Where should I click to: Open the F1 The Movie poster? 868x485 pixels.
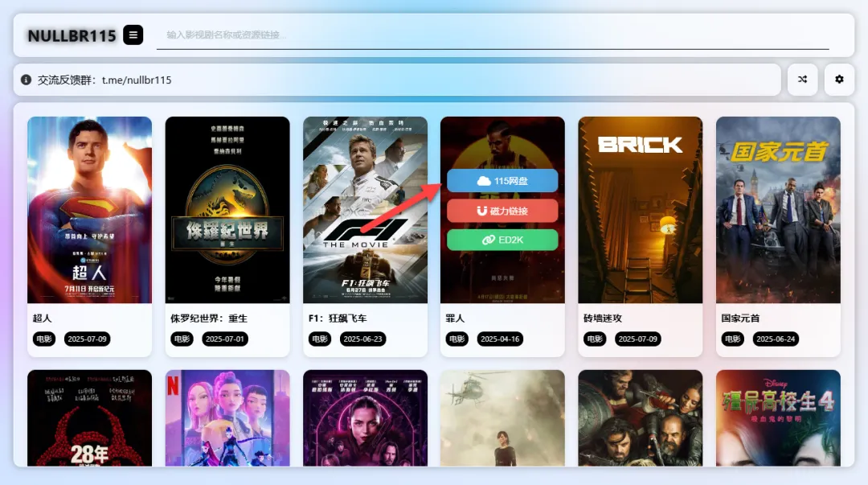coord(366,209)
